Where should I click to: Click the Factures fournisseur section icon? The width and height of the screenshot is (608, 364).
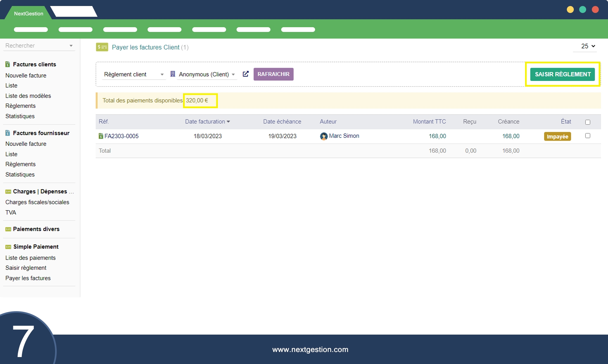pos(8,133)
